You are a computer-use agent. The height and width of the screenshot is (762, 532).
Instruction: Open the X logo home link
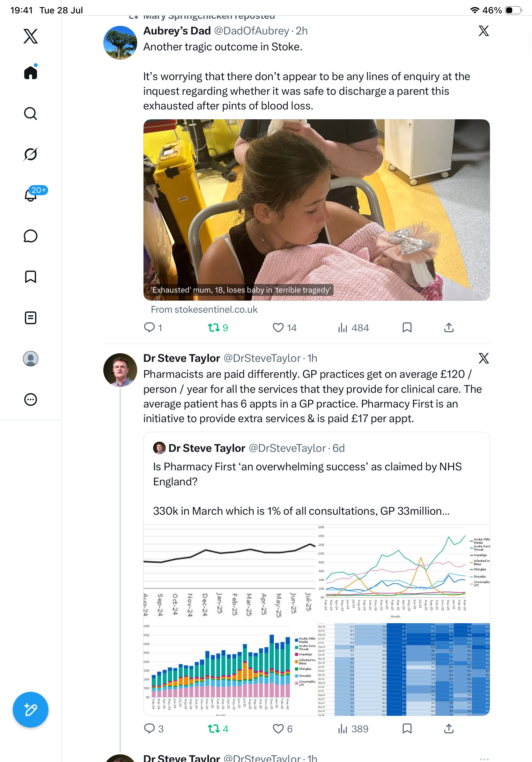(x=31, y=36)
